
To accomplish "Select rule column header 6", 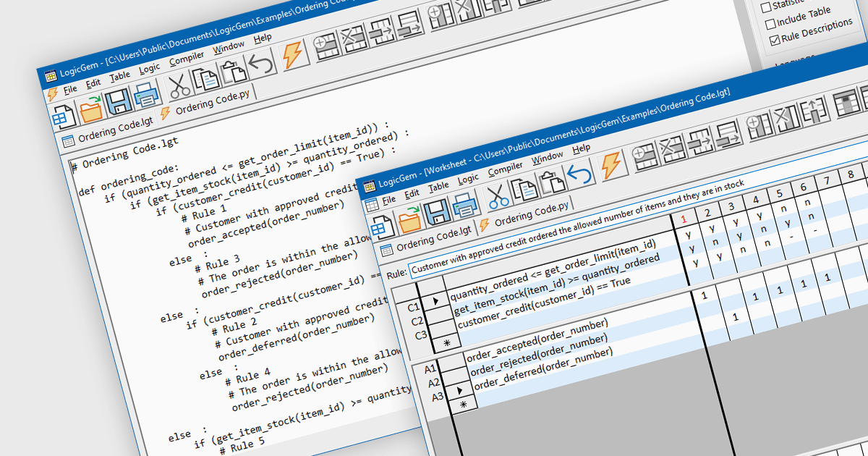I will [803, 187].
